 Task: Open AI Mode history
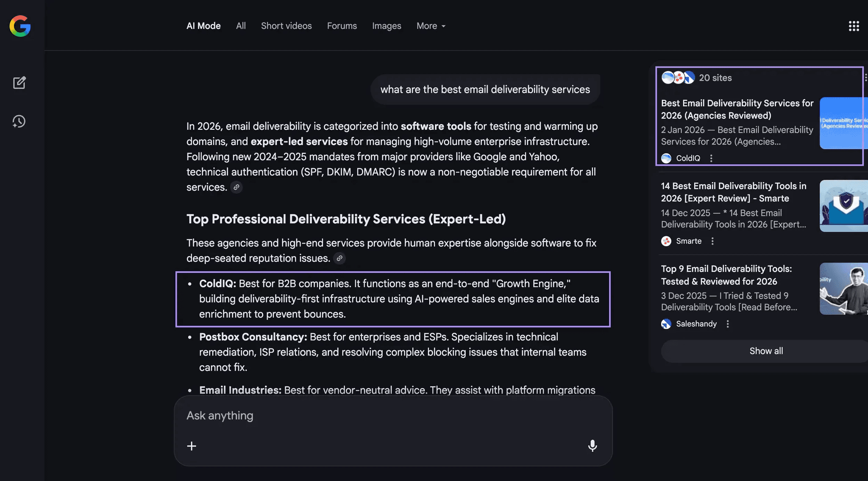tap(19, 122)
